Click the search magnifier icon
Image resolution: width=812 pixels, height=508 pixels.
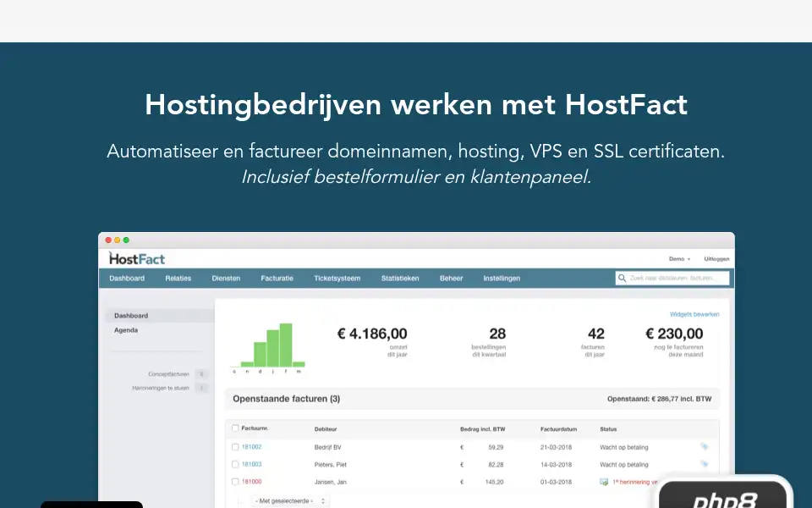[622, 279]
